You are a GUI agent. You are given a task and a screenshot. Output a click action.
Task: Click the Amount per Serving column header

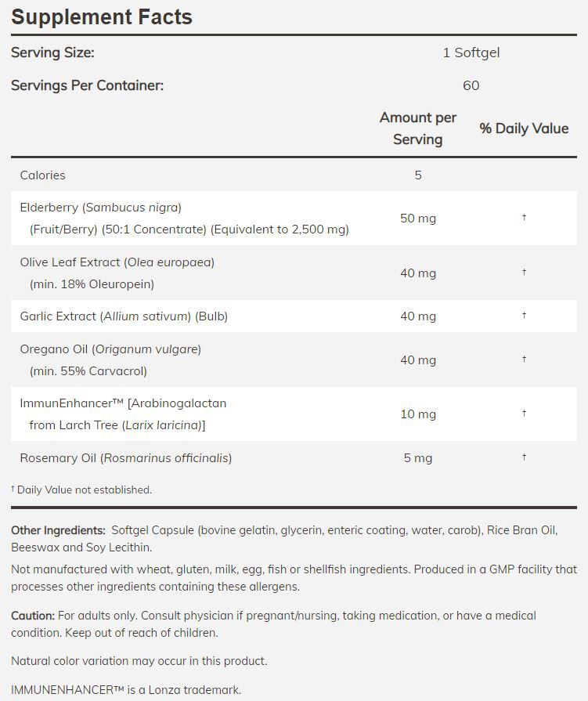click(x=417, y=128)
